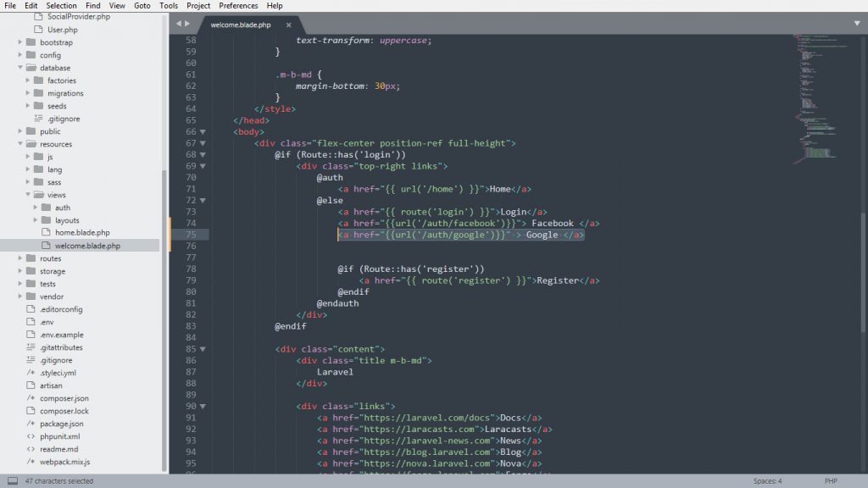Open the Tools menu
This screenshot has height=488, width=868.
[x=169, y=6]
